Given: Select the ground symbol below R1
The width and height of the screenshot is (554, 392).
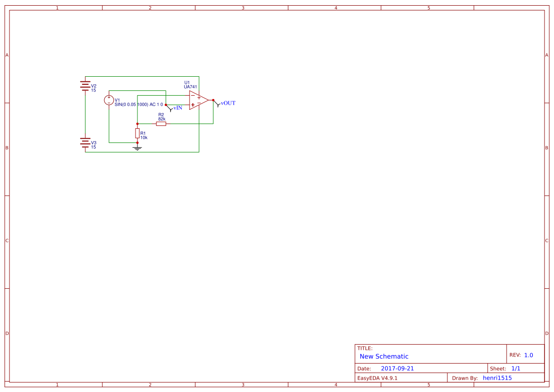Looking at the screenshot, I should click(137, 148).
